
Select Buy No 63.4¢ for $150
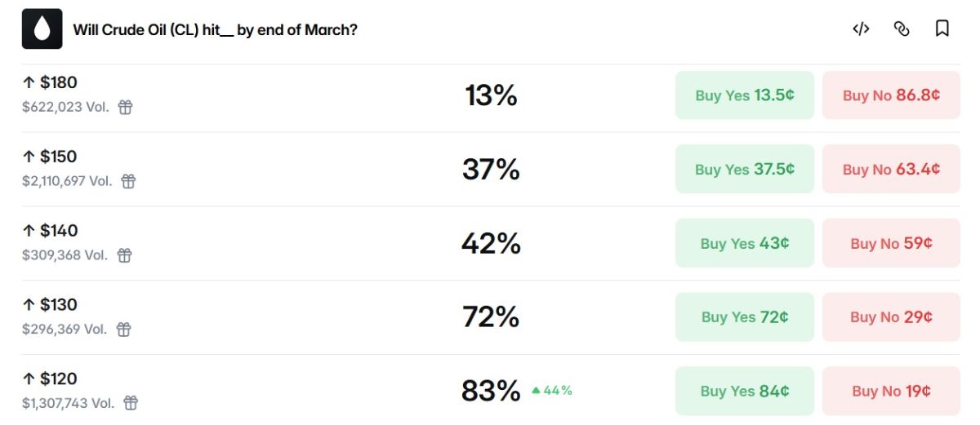[x=891, y=170]
